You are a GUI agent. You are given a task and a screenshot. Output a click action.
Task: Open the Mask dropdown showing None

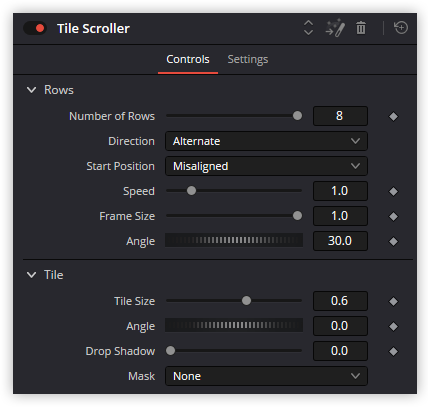(x=266, y=376)
